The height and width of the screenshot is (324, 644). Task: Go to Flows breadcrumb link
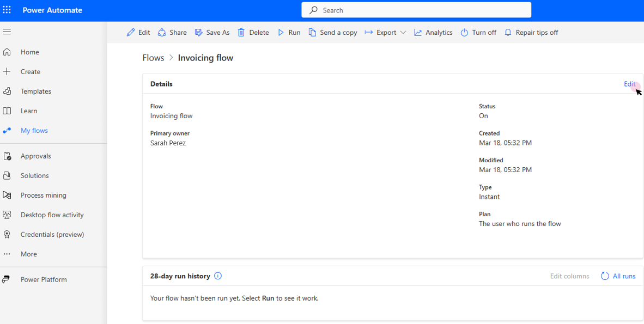[153, 58]
